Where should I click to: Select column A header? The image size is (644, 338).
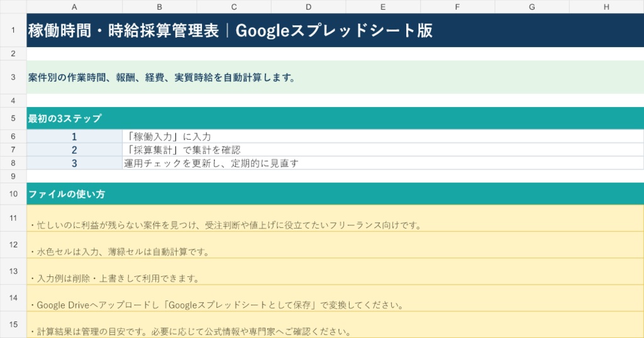(x=74, y=6)
